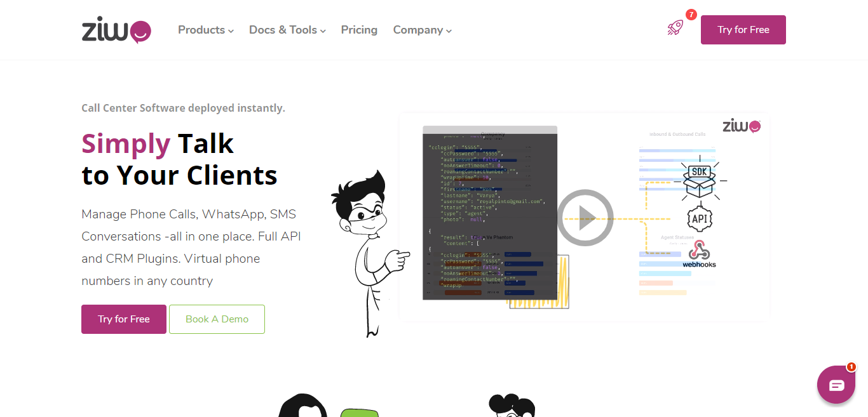Expand the Products menu
The height and width of the screenshot is (417, 868).
click(x=206, y=30)
